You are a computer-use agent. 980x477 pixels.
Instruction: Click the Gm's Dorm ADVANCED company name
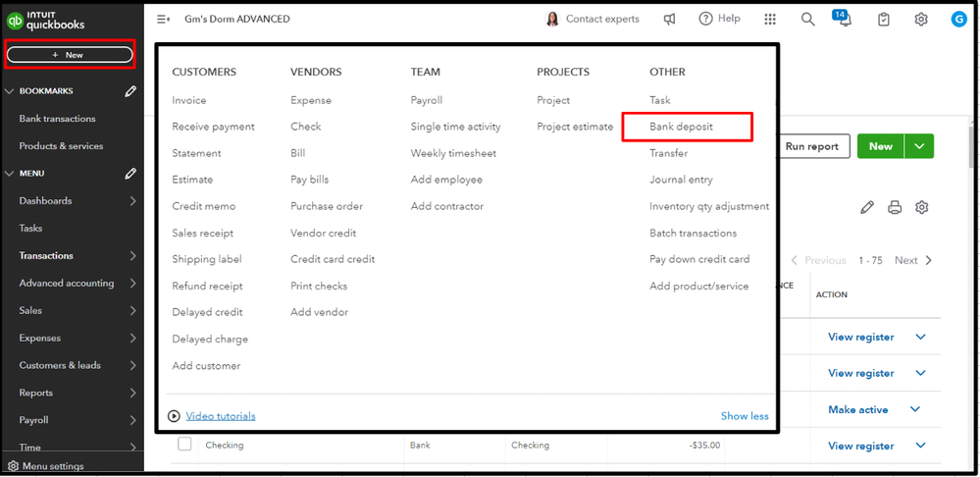point(236,20)
